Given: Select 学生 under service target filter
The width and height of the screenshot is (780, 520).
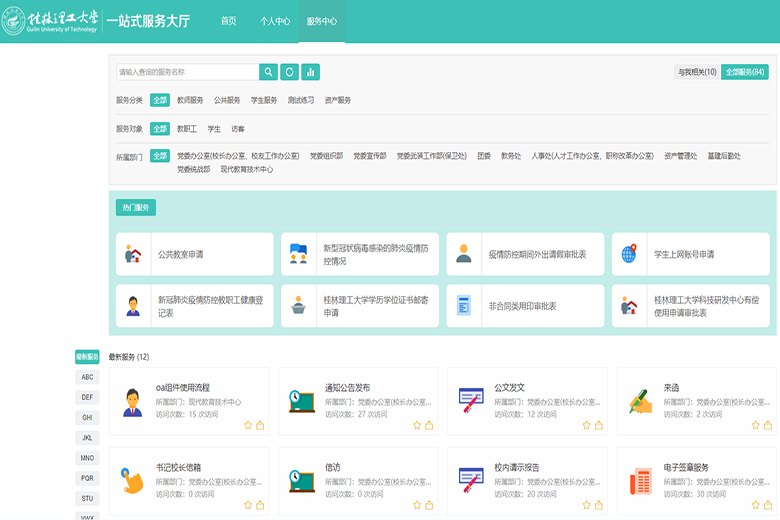Looking at the screenshot, I should (x=214, y=129).
